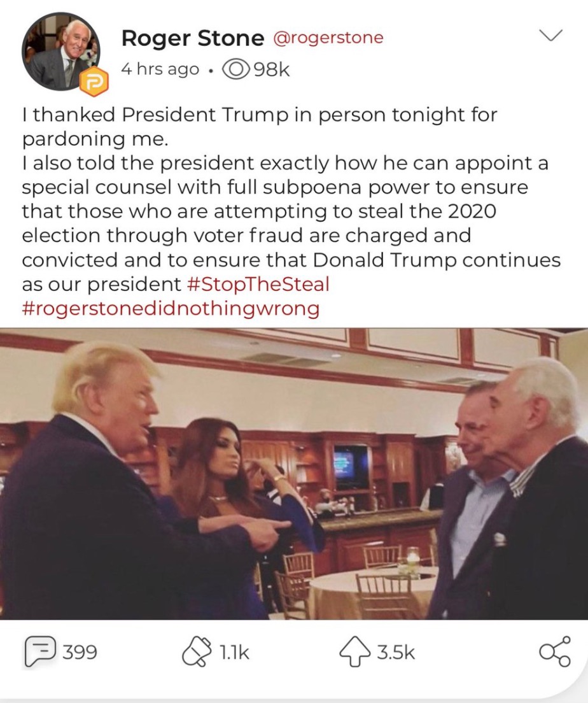Viewport: 588px width, 703px height.
Task: Tap the 399 comments count
Action: pyautogui.click(x=80, y=652)
